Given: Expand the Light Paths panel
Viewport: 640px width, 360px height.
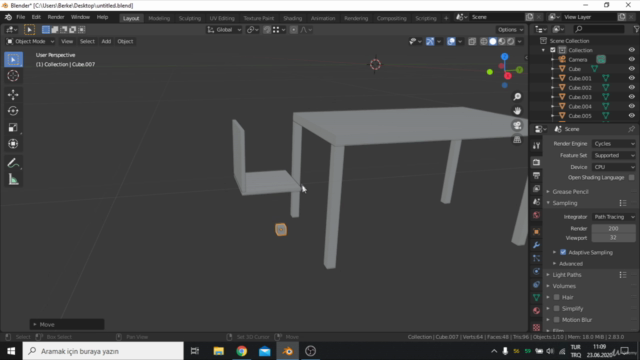Looking at the screenshot, I should 567,275.
